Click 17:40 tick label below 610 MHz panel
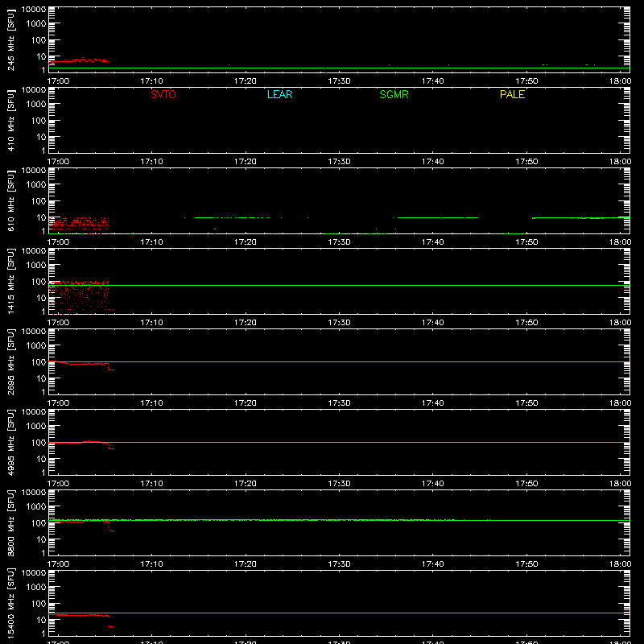The height and width of the screenshot is (644, 644). [x=432, y=242]
